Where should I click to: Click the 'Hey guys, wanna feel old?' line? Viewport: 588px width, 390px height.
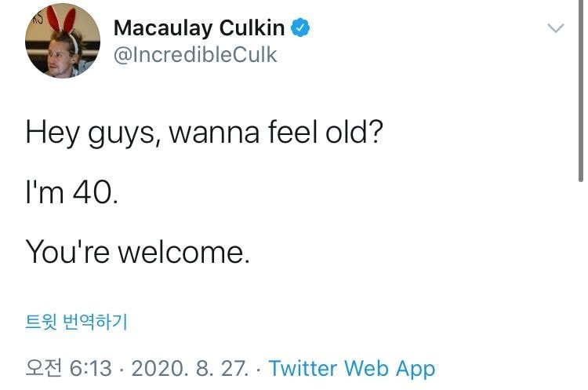point(204,131)
